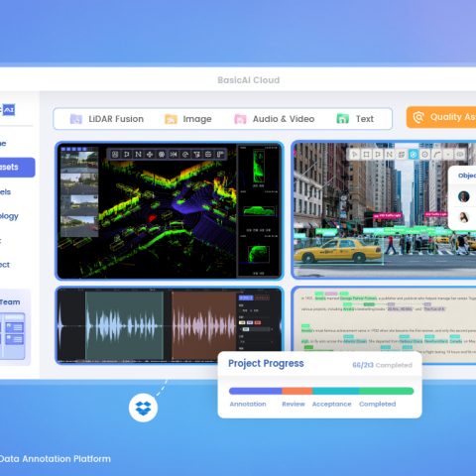The height and width of the screenshot is (476, 476).
Task: Select the circle tool in the image toolbar
Action: (x=425, y=155)
